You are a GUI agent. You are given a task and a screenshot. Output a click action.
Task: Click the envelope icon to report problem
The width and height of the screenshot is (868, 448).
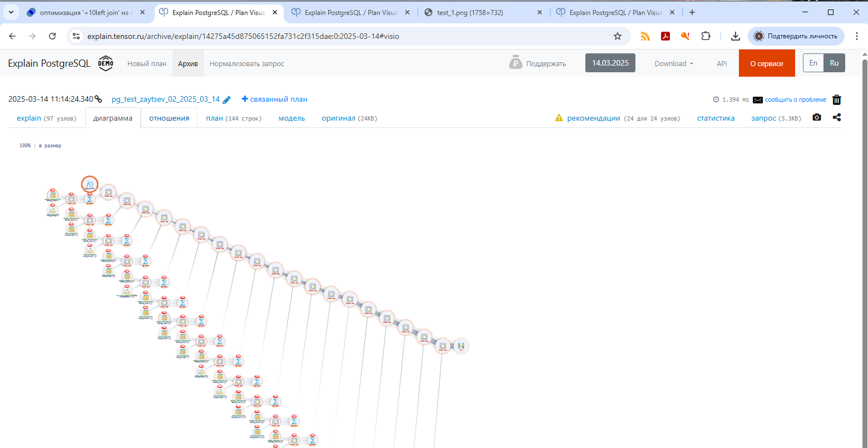[x=757, y=100]
